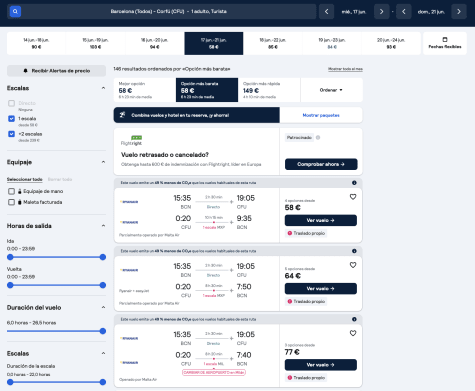Click the Flightright logo
Viewport: 475px width, 391px height.
[x=131, y=140]
